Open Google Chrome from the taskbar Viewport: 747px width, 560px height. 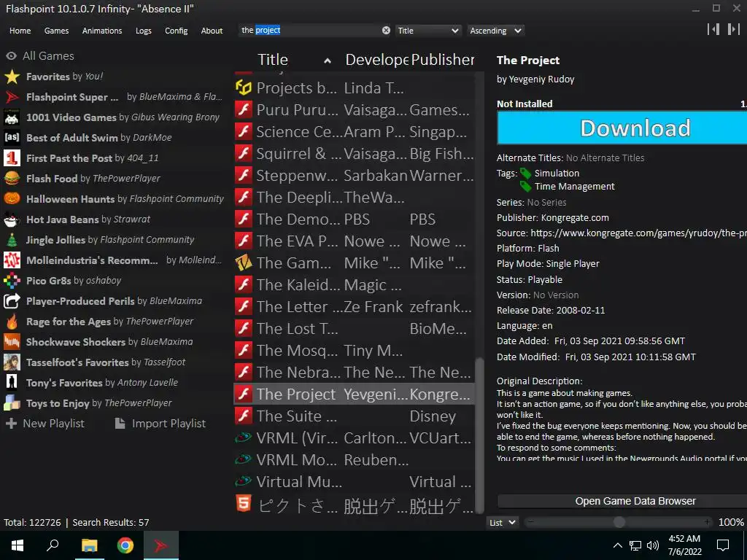click(x=125, y=545)
